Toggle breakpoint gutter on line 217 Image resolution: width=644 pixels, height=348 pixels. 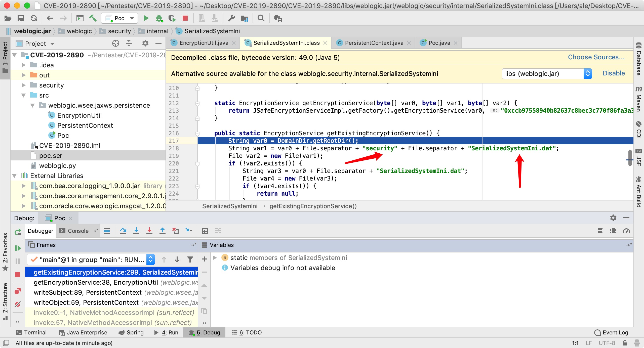186,141
